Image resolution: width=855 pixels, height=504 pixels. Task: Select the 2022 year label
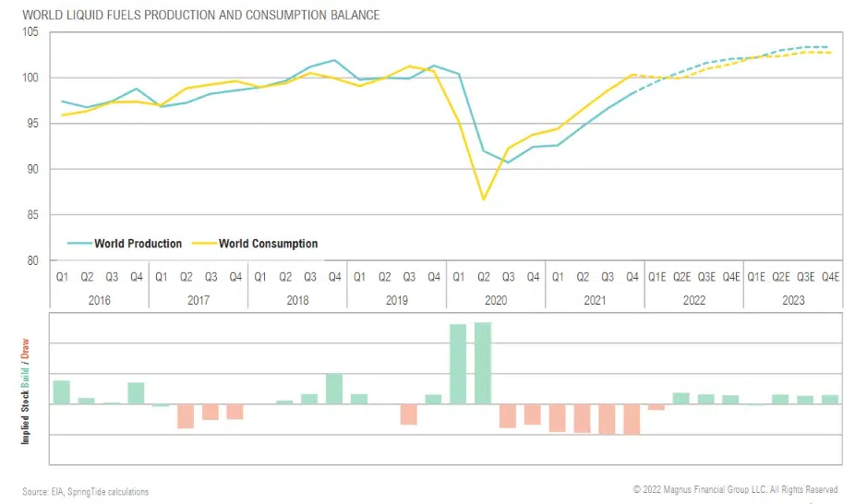pos(694,300)
